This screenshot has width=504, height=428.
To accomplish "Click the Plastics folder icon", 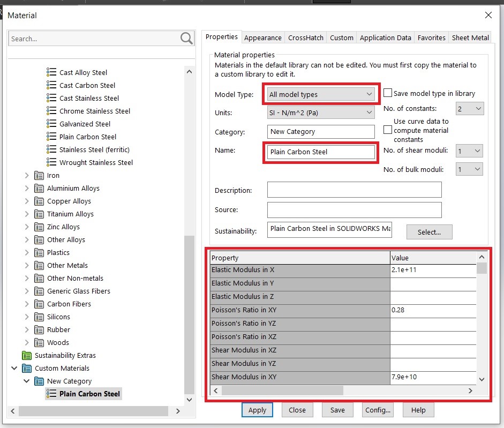I will 39,253.
